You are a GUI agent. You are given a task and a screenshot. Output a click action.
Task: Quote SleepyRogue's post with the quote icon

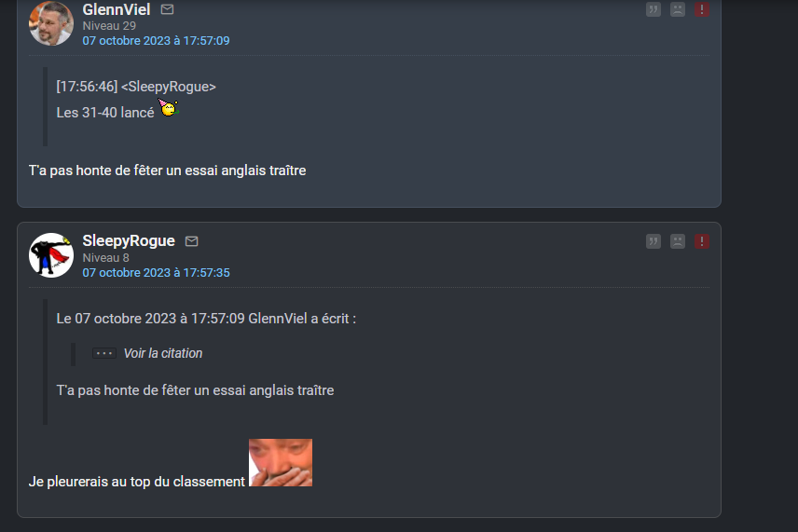coord(654,241)
